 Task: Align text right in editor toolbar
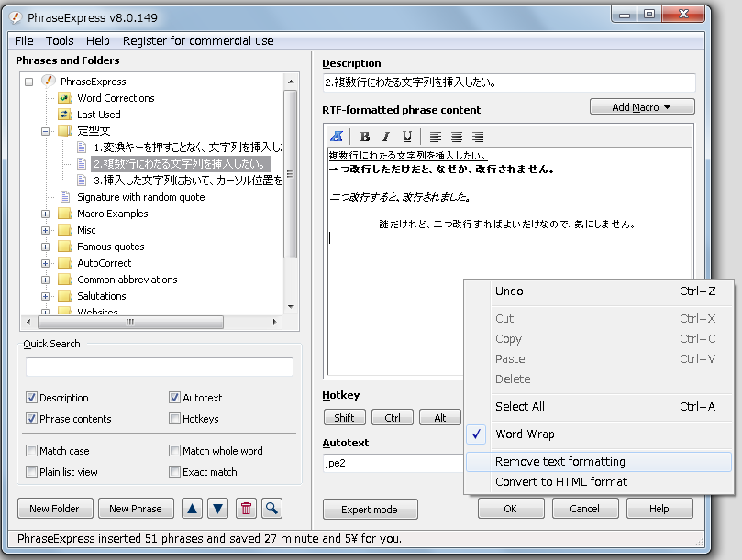point(478,137)
